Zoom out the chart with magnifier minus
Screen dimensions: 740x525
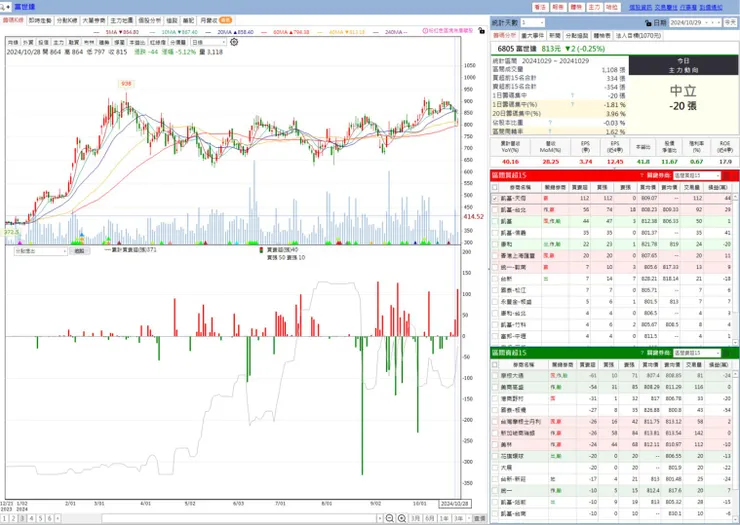[x=389, y=518]
